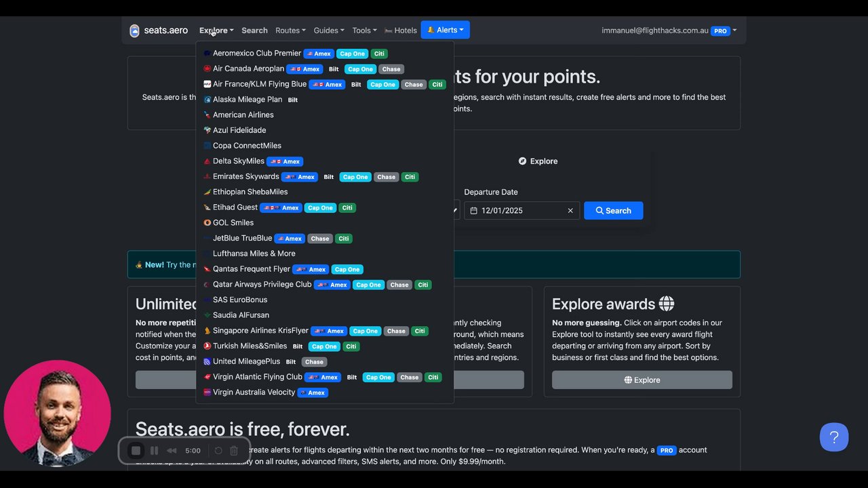Open the Explore dropdown in the navbar

click(x=216, y=30)
